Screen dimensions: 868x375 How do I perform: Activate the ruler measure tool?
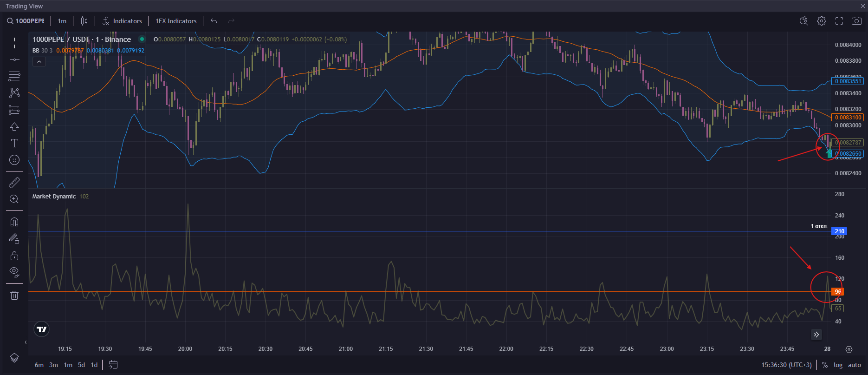(14, 183)
